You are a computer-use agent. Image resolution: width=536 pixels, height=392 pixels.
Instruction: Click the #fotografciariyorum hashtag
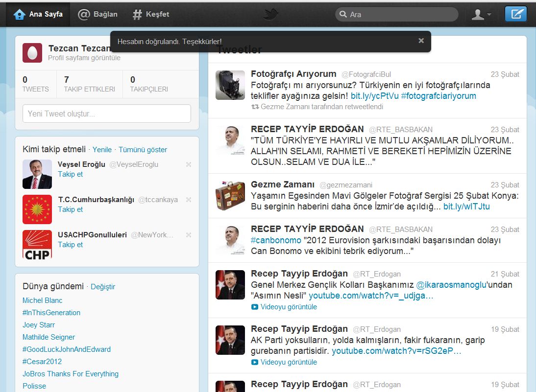point(439,96)
